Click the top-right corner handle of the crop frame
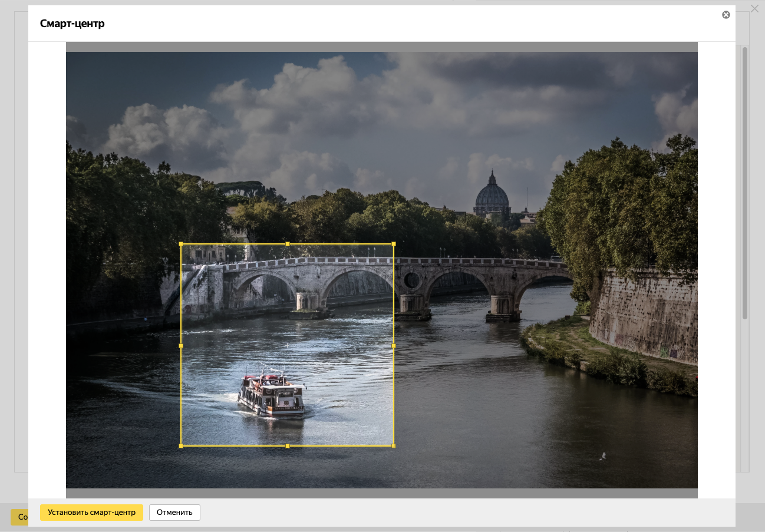Image resolution: width=765 pixels, height=532 pixels. [x=394, y=244]
